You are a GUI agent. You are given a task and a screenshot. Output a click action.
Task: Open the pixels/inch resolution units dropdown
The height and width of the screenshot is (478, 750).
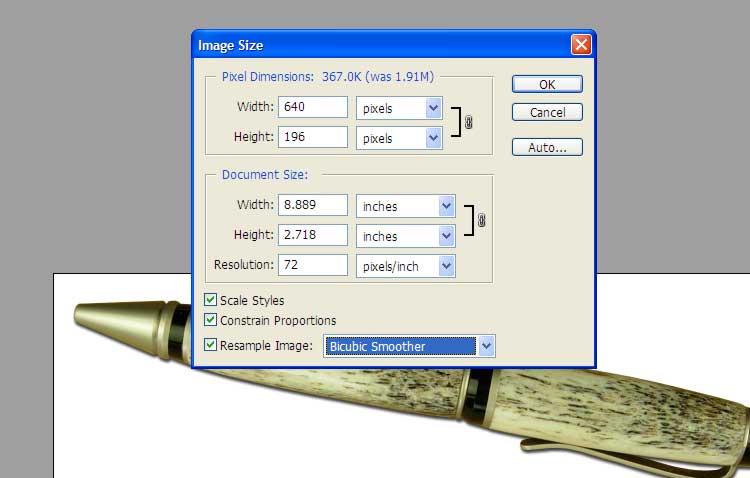pyautogui.click(x=406, y=266)
